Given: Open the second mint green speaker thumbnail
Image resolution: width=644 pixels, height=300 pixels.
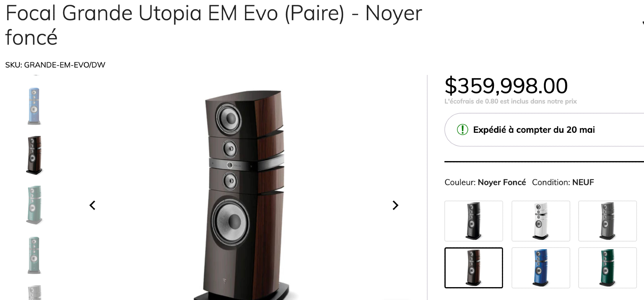Looking at the screenshot, I should point(34,255).
